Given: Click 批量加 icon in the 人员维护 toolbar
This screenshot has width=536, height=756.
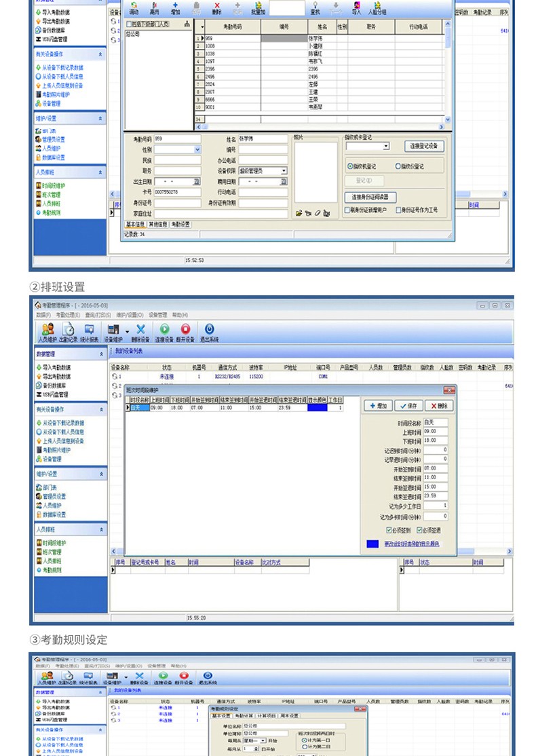Looking at the screenshot, I should pyautogui.click(x=259, y=5).
